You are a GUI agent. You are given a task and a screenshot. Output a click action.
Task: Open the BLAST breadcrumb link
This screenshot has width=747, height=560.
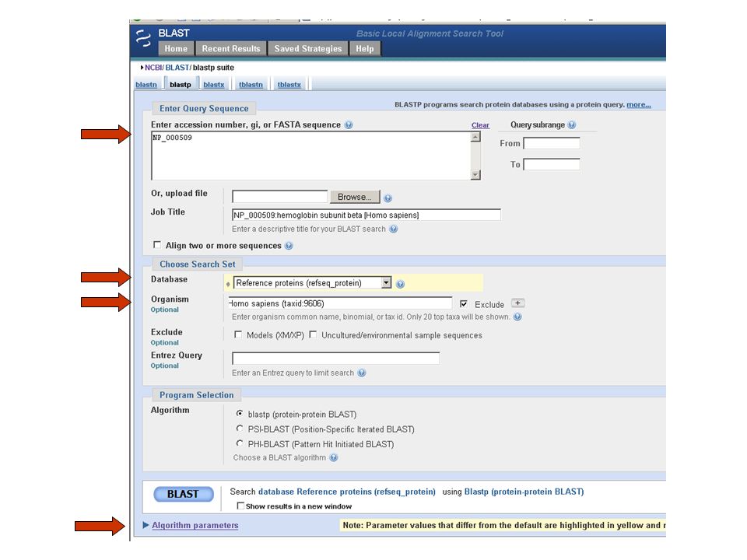click(177, 68)
